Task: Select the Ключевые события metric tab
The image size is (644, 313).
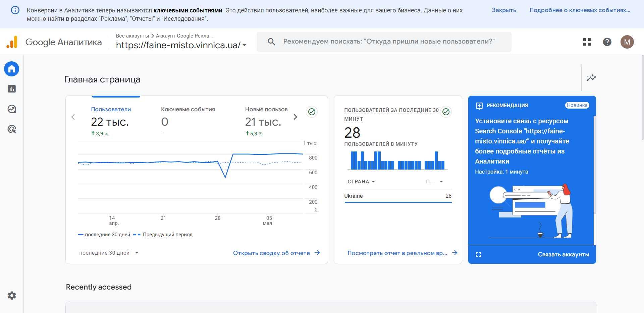Action: coord(188,121)
